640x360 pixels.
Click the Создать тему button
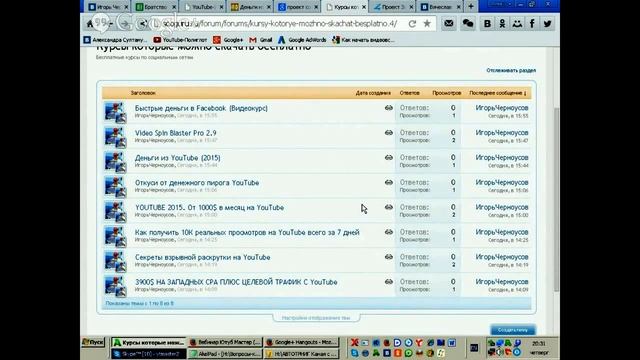tap(513, 330)
